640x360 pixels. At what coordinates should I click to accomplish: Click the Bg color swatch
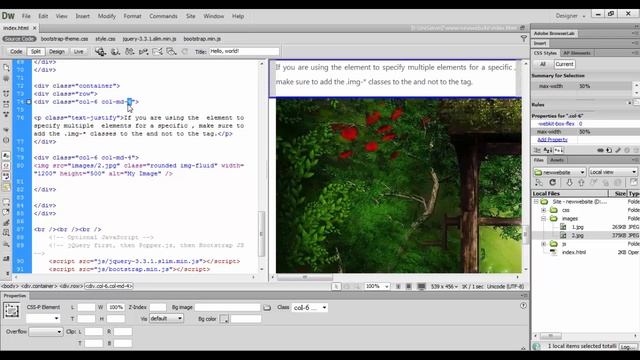pos(224,319)
